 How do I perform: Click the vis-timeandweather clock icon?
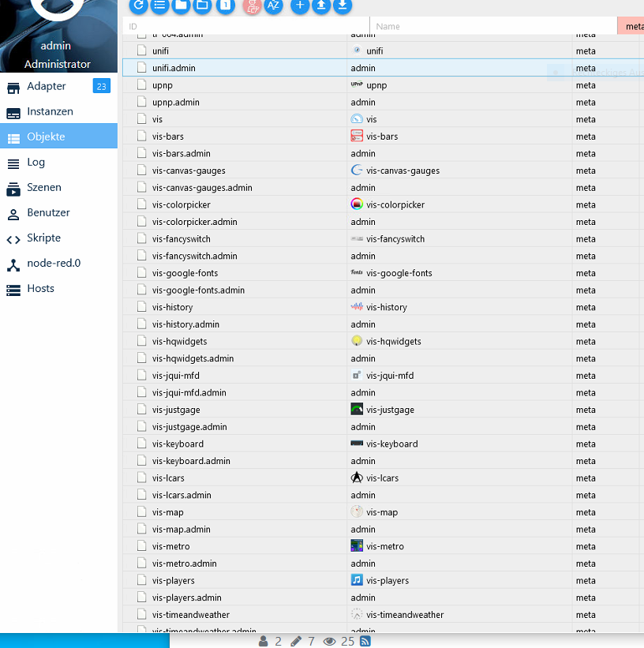coord(357,614)
